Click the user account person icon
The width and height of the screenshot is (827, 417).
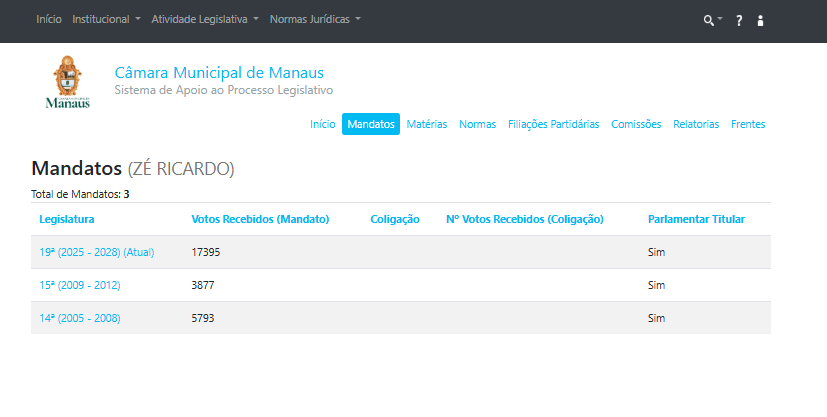tap(760, 20)
